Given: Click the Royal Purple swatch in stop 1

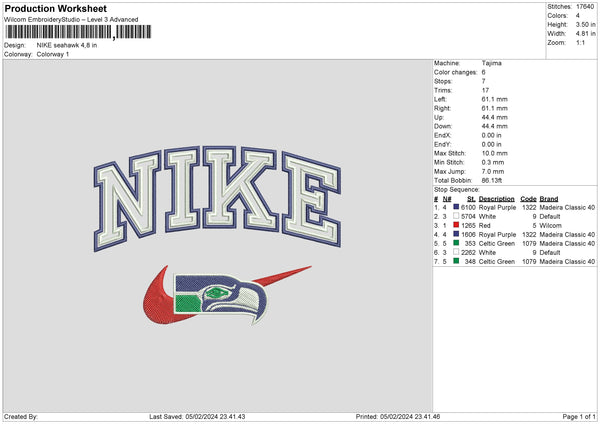Looking at the screenshot, I should click(x=456, y=207).
